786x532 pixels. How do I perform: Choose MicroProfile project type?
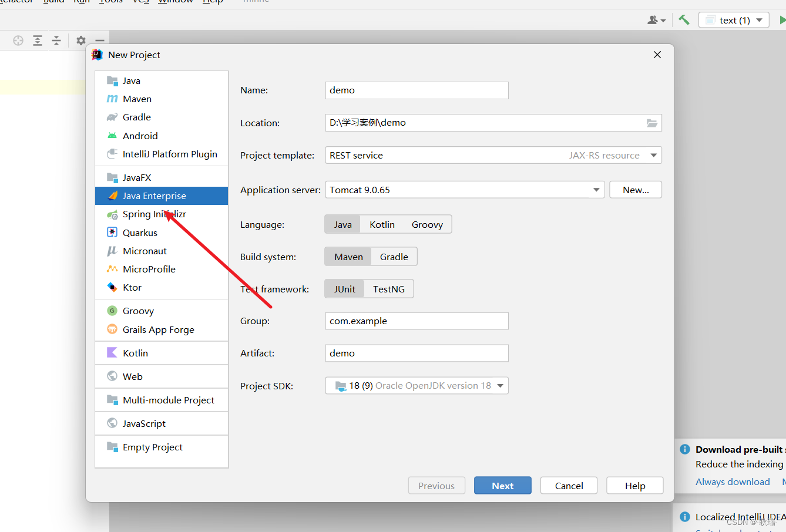(x=162, y=269)
